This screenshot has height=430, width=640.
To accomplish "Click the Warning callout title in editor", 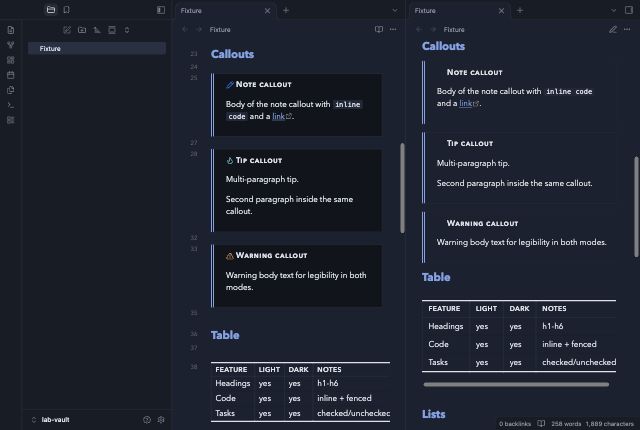I will 271,255.
